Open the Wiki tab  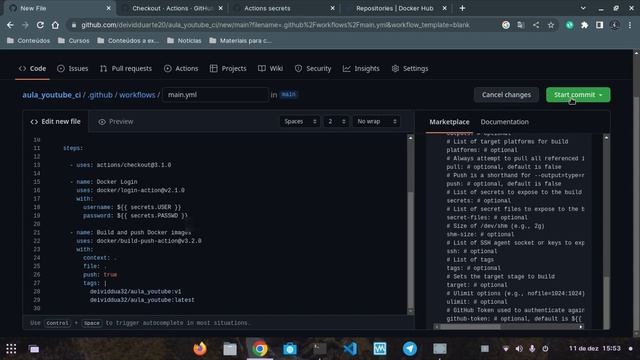[x=271, y=69]
